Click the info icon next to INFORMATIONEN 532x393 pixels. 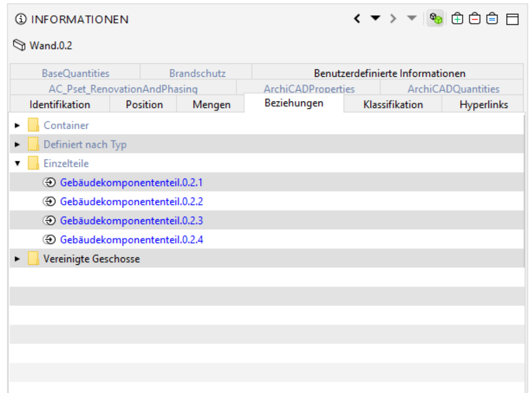click(x=21, y=19)
